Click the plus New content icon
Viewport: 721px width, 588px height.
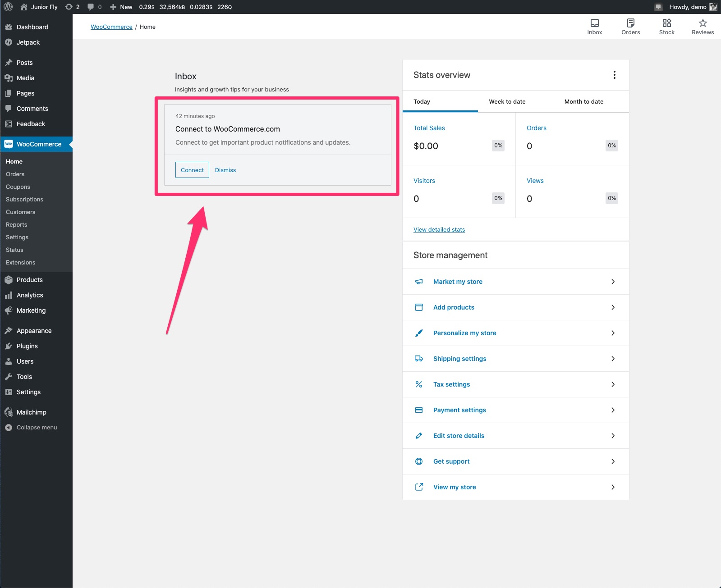tap(113, 7)
